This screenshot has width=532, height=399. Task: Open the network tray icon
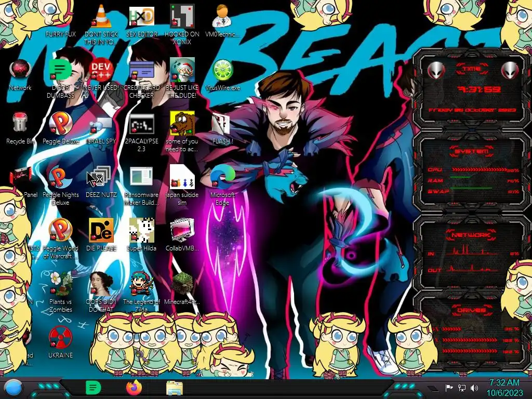click(461, 388)
